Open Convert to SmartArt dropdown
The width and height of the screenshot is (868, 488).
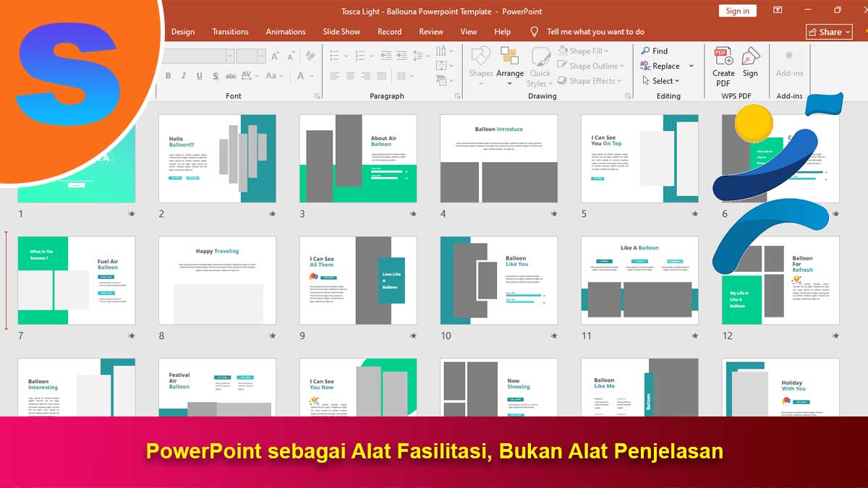point(443,82)
